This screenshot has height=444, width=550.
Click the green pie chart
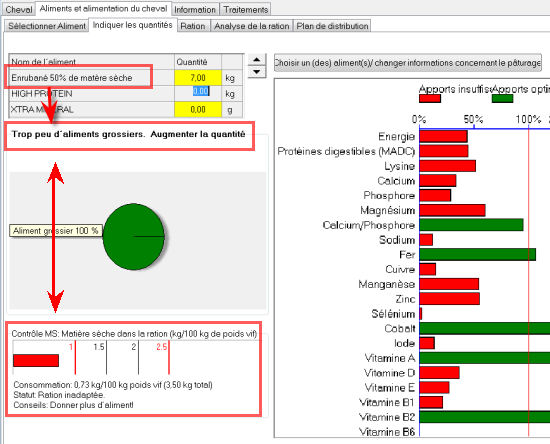coord(134,237)
